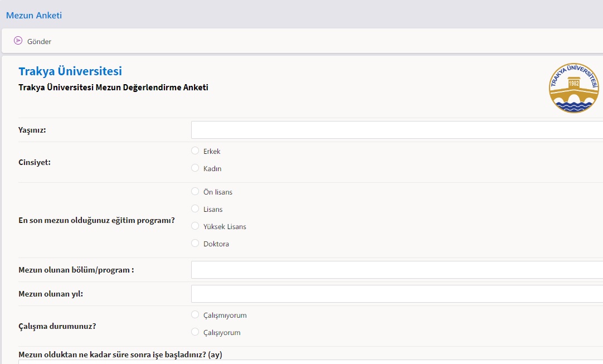The image size is (603, 364).
Task: Select Doktora as education program
Action: [x=195, y=243]
